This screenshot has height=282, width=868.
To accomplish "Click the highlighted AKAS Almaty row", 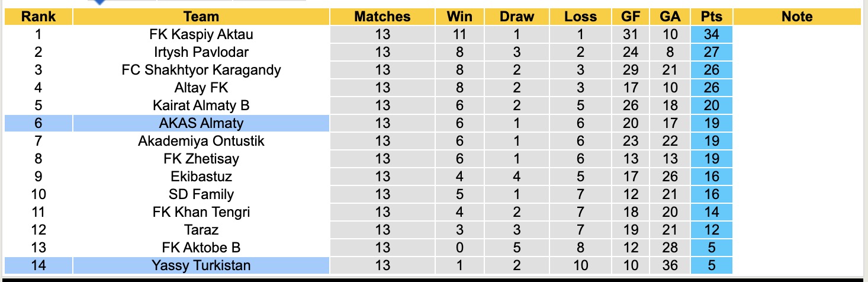I will [x=201, y=123].
